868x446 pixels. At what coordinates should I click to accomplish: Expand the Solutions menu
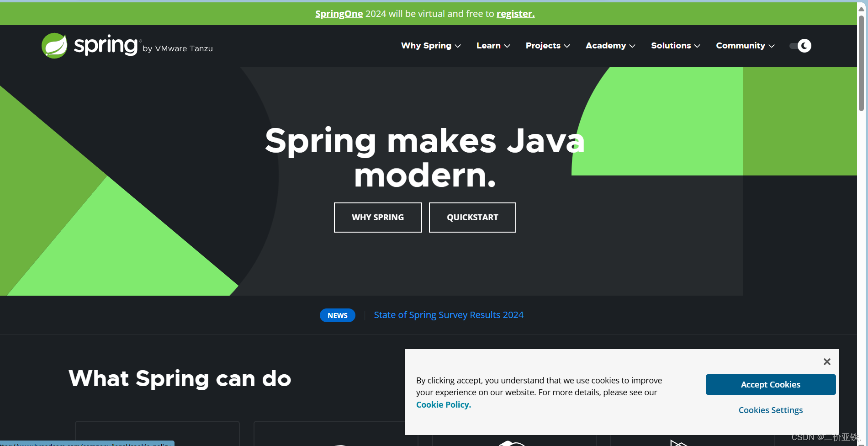point(676,46)
